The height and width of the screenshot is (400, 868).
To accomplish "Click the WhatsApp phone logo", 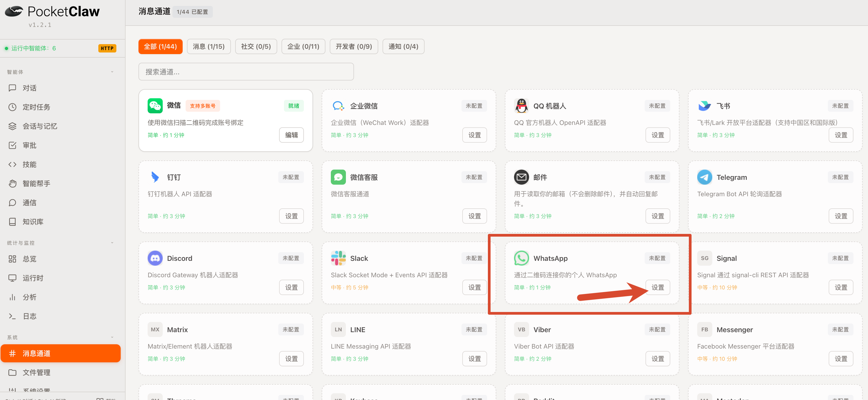I will click(x=521, y=258).
